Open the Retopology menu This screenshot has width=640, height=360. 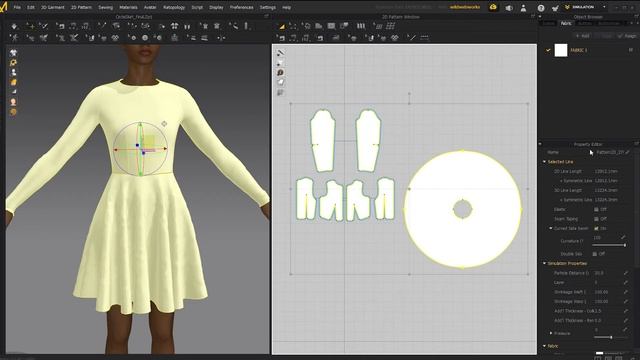[174, 7]
